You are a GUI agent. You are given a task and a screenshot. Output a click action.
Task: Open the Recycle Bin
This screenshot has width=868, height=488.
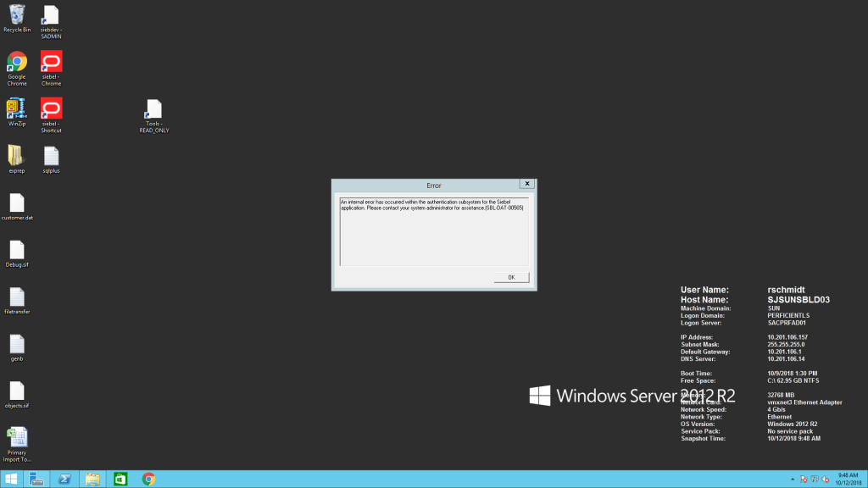point(17,15)
